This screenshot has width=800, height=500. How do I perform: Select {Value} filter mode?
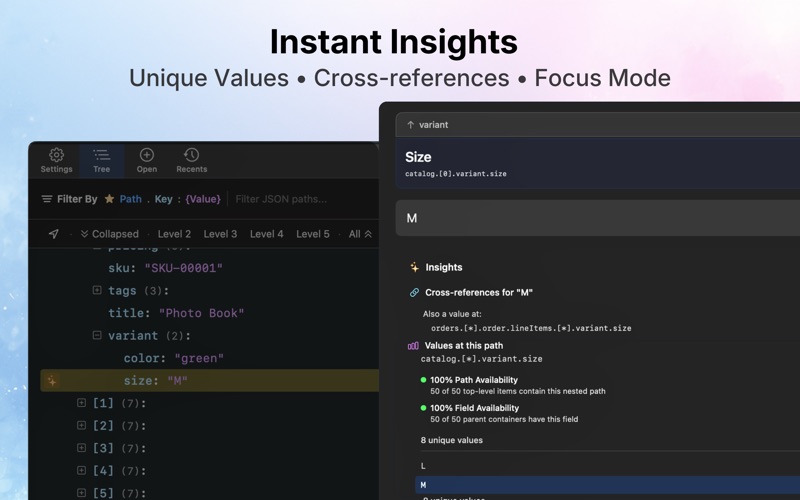[203, 199]
